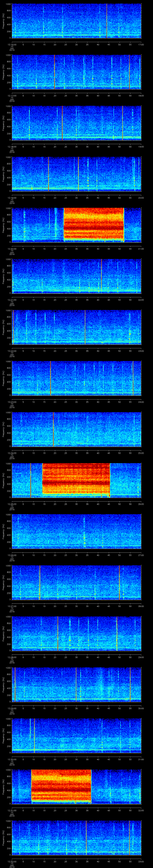Click the '12:16:00' start time label
Image resolution: width=153 pixels, height=868 pixels.
12,44
